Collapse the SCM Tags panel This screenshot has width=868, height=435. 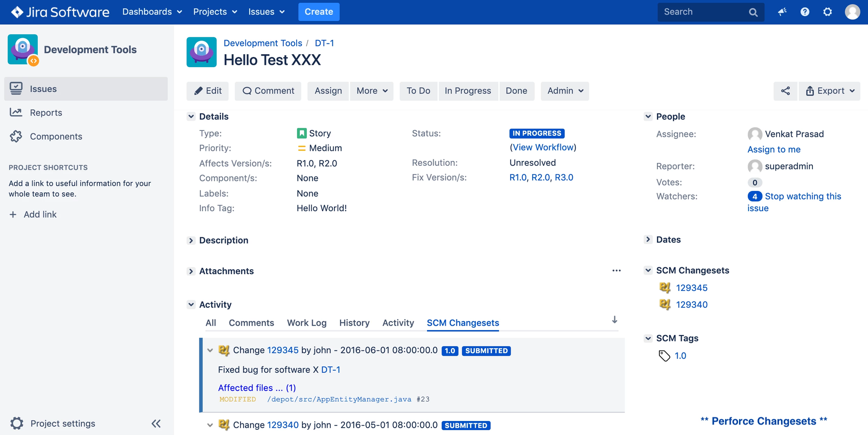[648, 338]
